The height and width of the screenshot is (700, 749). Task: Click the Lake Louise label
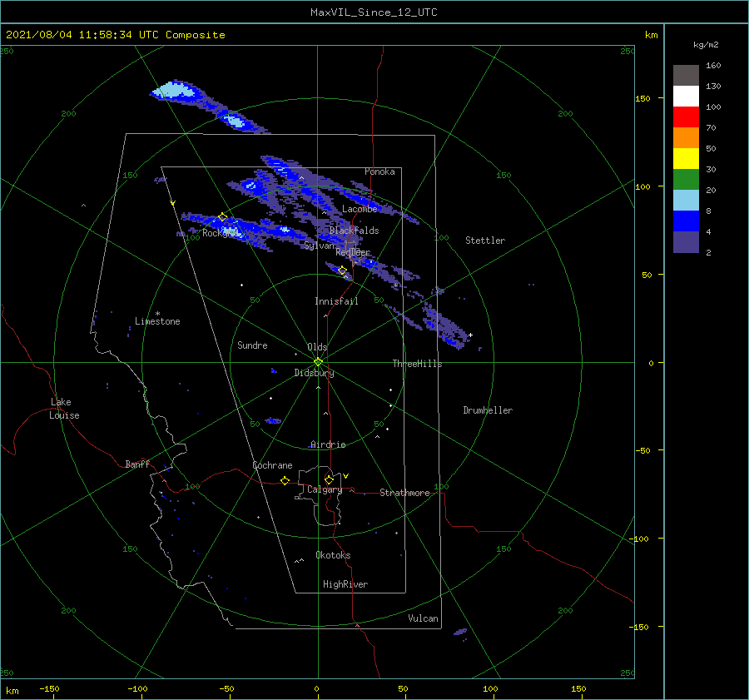pos(64,409)
